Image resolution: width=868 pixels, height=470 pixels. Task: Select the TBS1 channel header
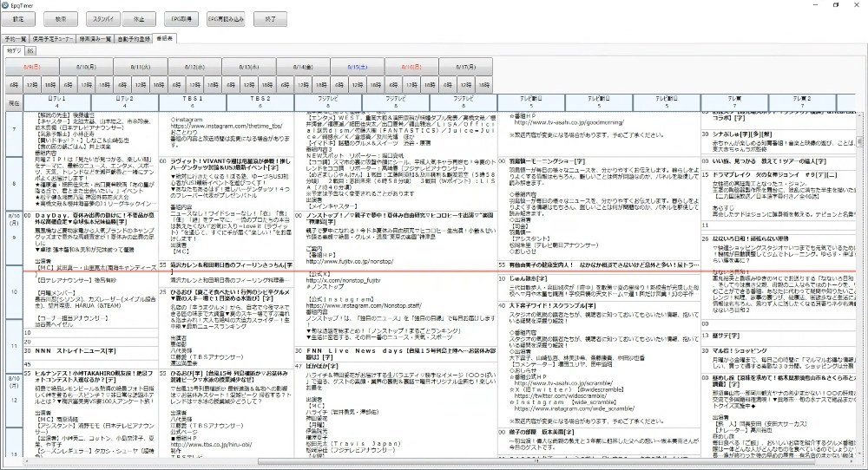[193, 102]
